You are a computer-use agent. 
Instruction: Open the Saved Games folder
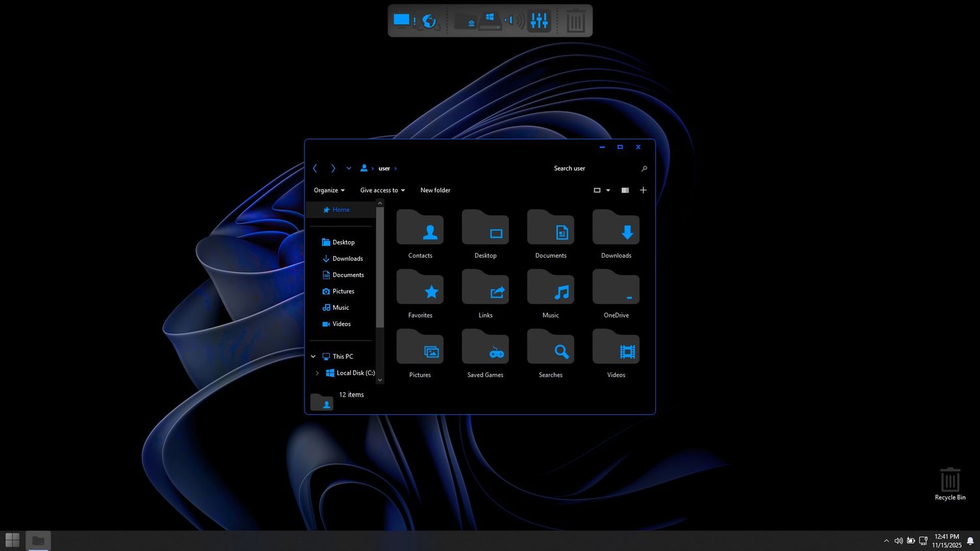[485, 348]
